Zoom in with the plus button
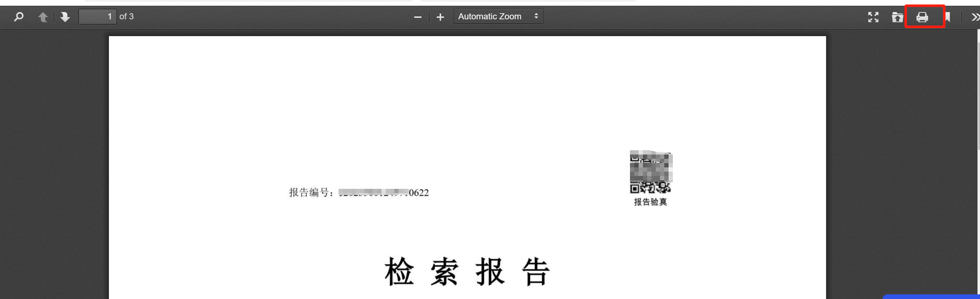 coord(440,17)
